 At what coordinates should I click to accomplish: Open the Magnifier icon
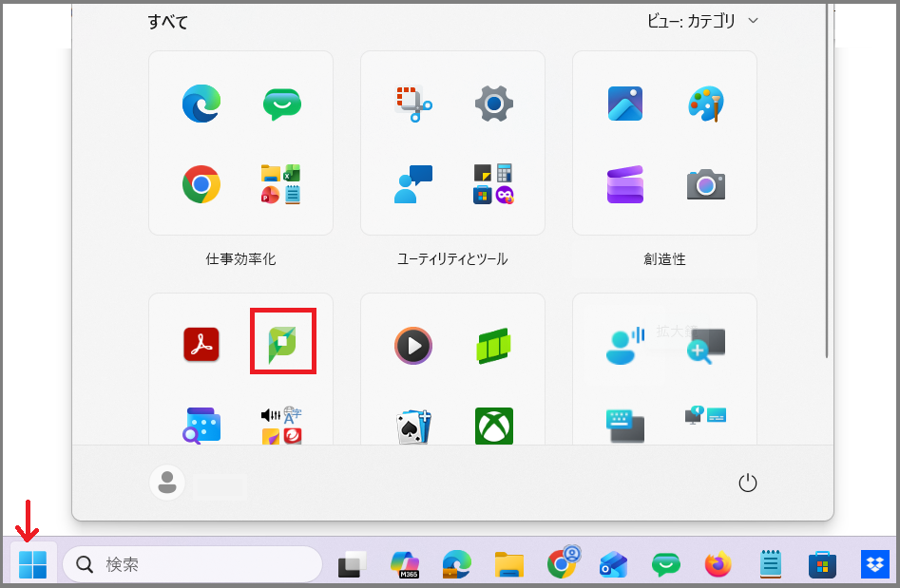click(706, 346)
